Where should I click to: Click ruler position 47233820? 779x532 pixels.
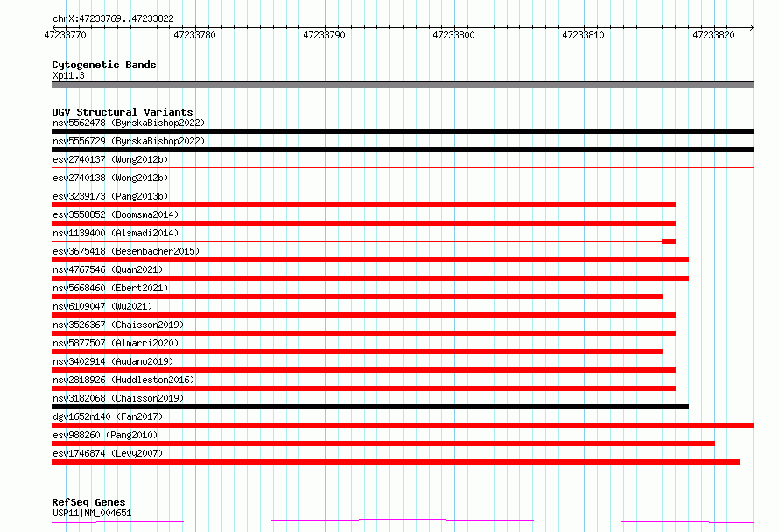pos(713,35)
